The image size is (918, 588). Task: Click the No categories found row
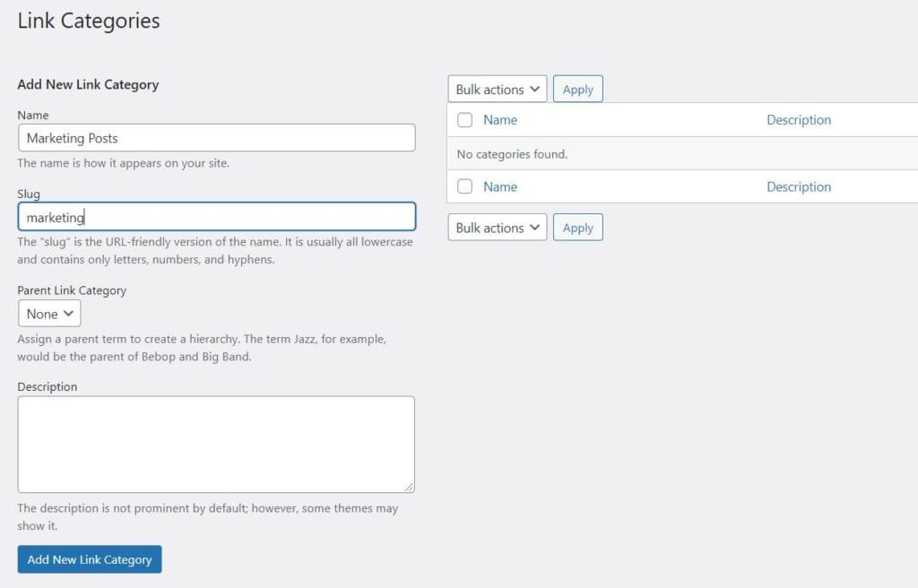point(511,154)
